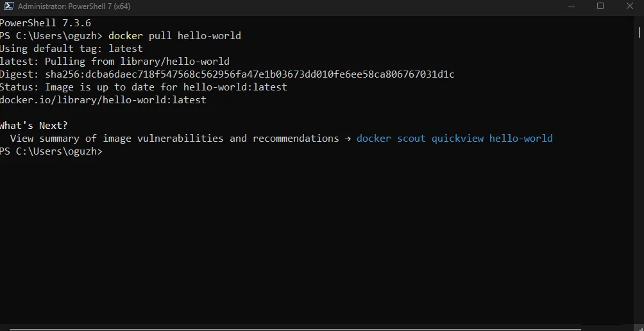The image size is (644, 331).
Task: Click the PowerShell icon in the title bar
Action: [8, 6]
